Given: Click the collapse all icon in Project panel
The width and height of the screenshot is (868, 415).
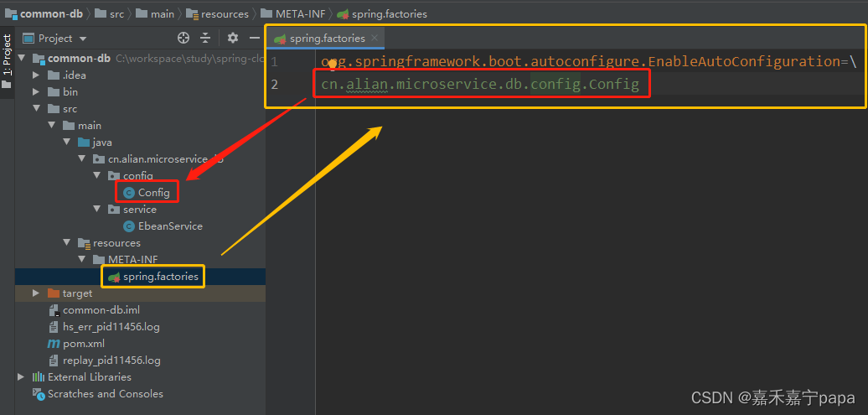Looking at the screenshot, I should pos(205,38).
